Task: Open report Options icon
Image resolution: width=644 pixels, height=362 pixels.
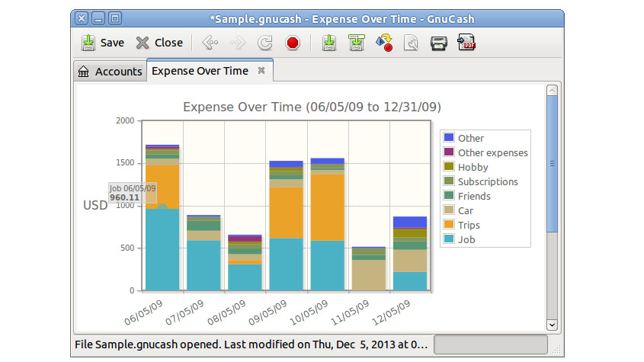Action: (x=411, y=43)
